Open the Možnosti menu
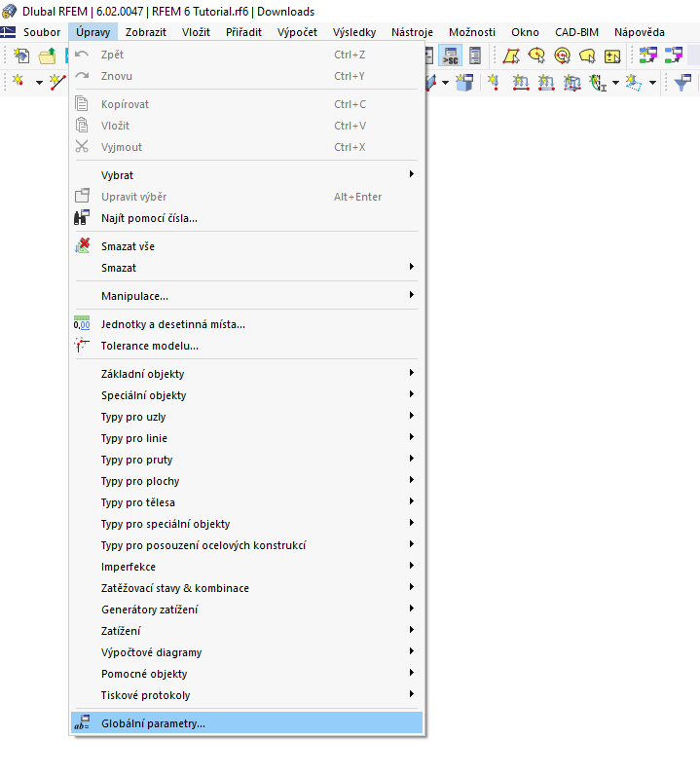 (472, 32)
